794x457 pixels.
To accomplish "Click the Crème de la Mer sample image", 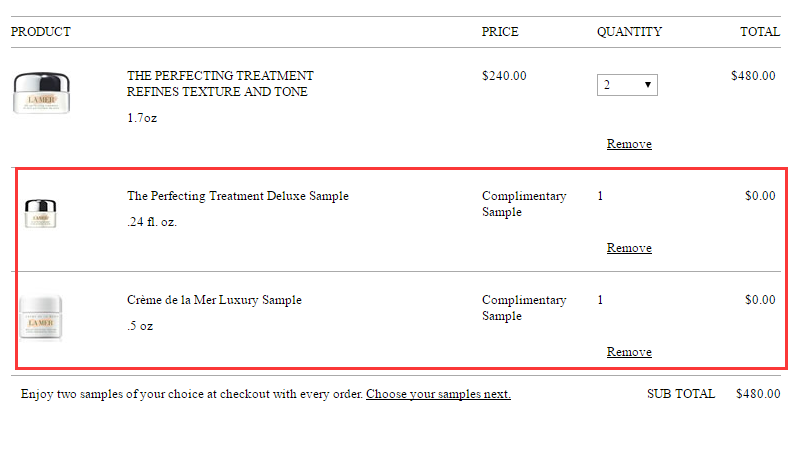I will tap(41, 318).
